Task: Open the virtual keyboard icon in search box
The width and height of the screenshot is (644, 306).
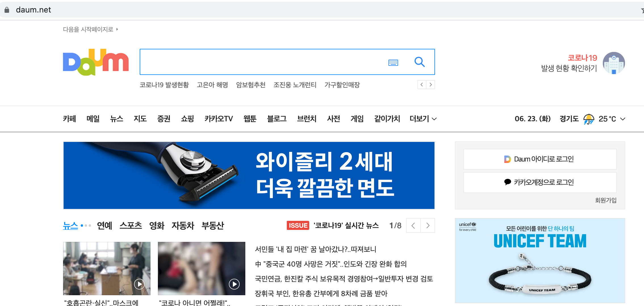Action: click(393, 62)
